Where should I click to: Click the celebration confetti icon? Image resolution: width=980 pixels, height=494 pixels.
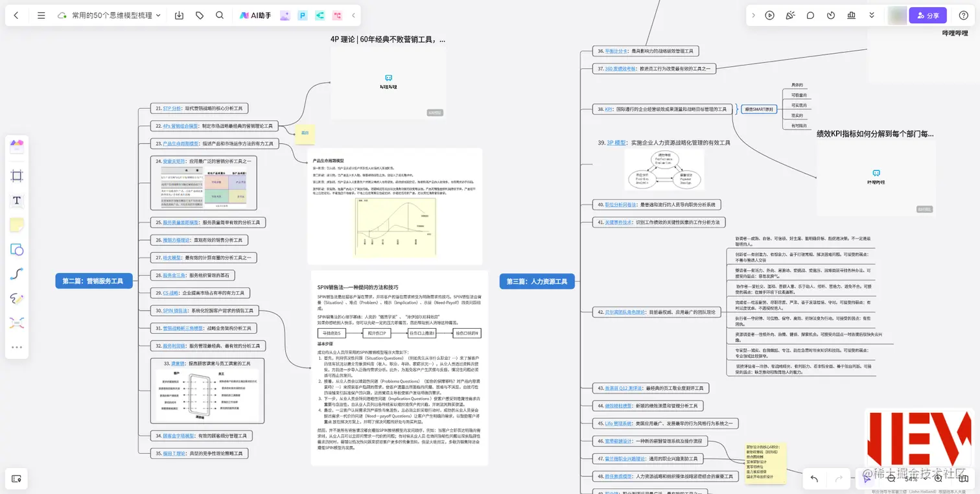[x=790, y=15]
